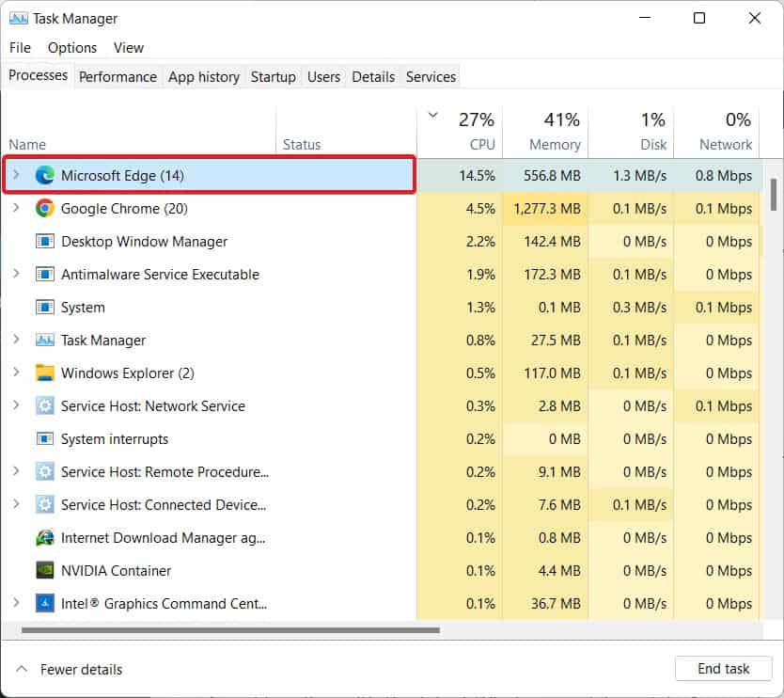Sort processes by Memory column

click(x=554, y=145)
